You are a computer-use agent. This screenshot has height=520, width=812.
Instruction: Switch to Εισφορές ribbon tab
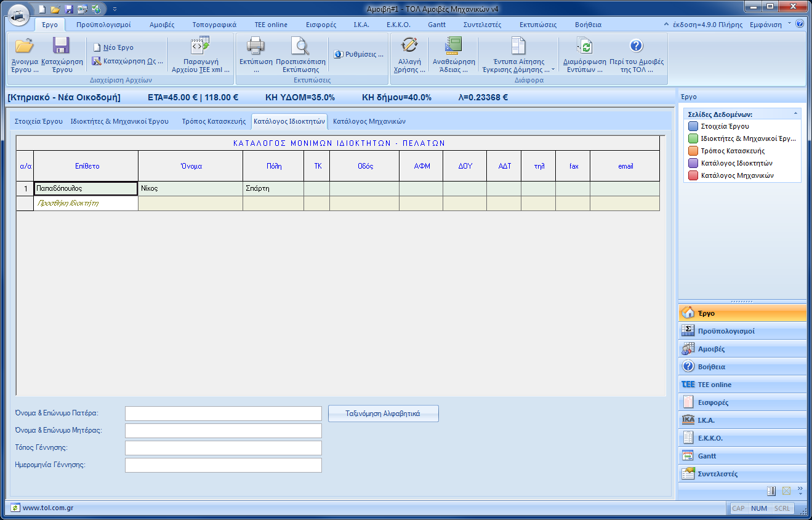click(321, 25)
